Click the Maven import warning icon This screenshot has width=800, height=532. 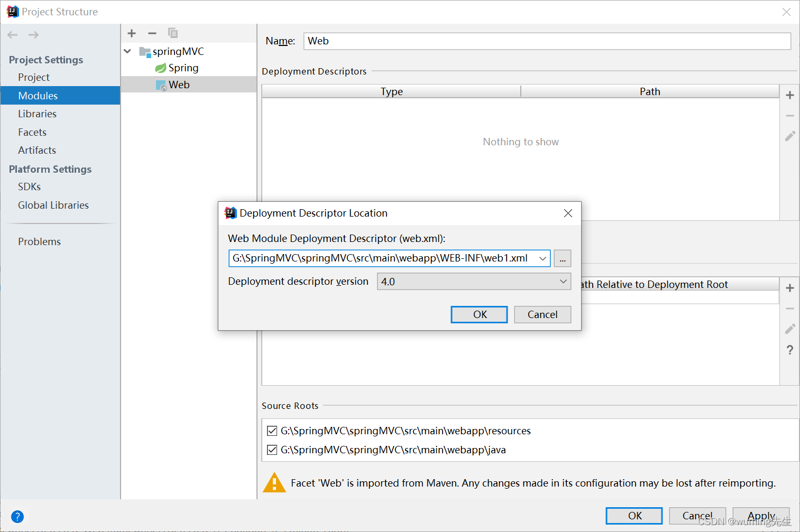click(274, 482)
